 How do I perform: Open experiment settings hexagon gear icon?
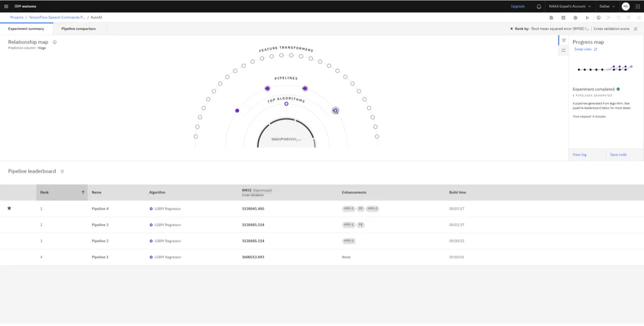click(x=576, y=18)
